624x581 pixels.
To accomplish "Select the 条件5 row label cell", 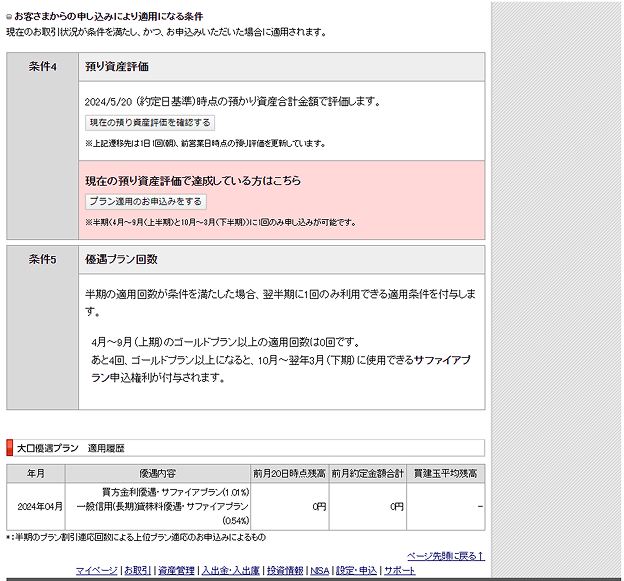I will [43, 260].
